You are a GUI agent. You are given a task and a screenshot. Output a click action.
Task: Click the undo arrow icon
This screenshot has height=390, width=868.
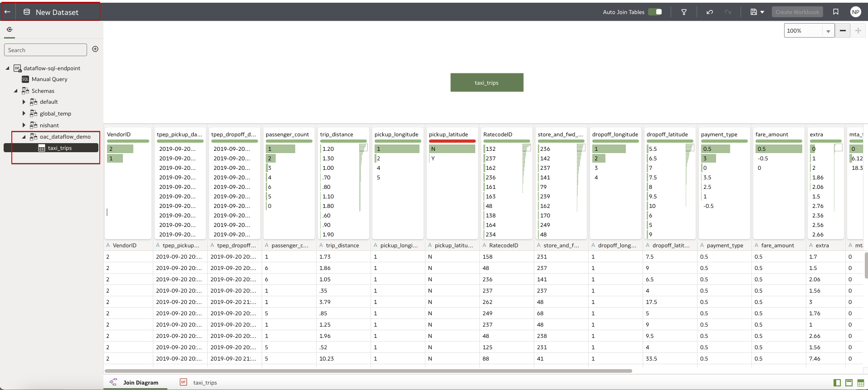click(710, 12)
